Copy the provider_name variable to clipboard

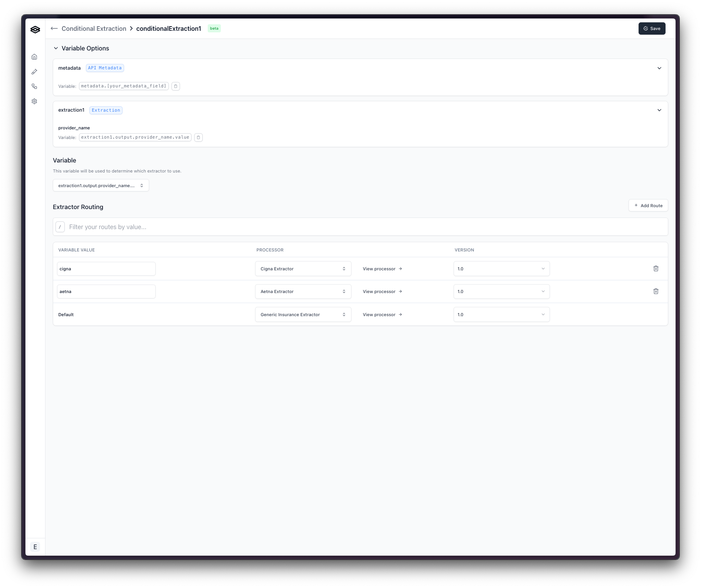[198, 137]
